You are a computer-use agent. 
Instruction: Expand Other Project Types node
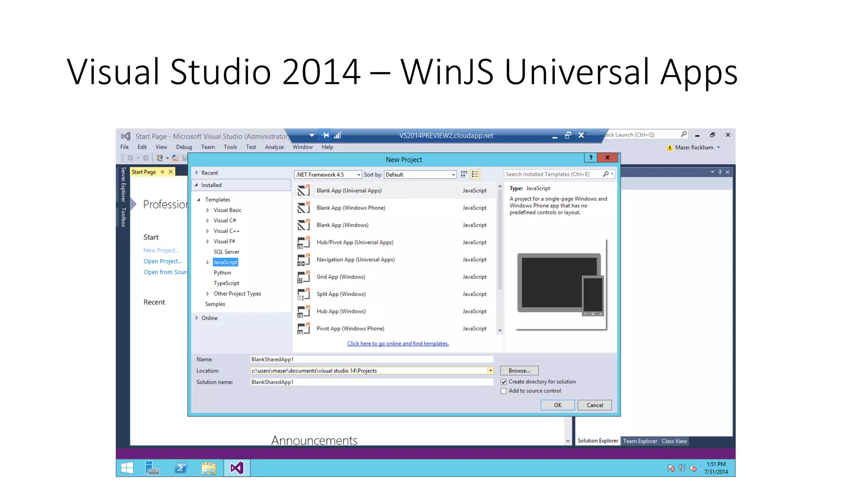pos(207,294)
